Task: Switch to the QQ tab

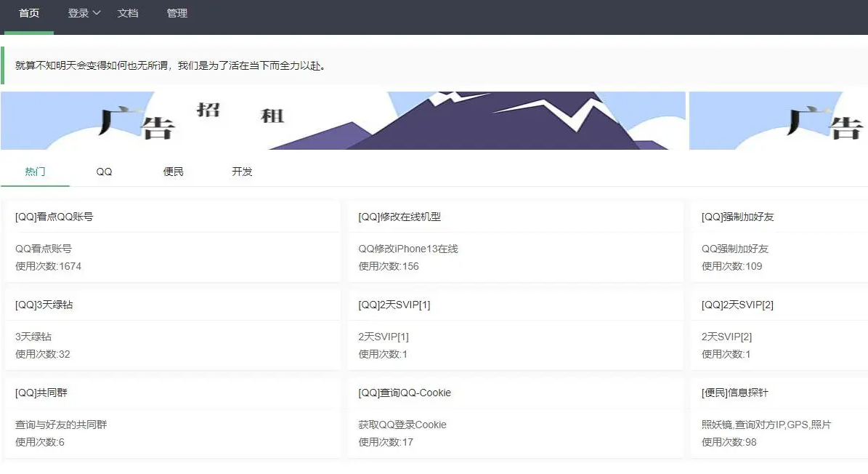Action: pos(104,172)
